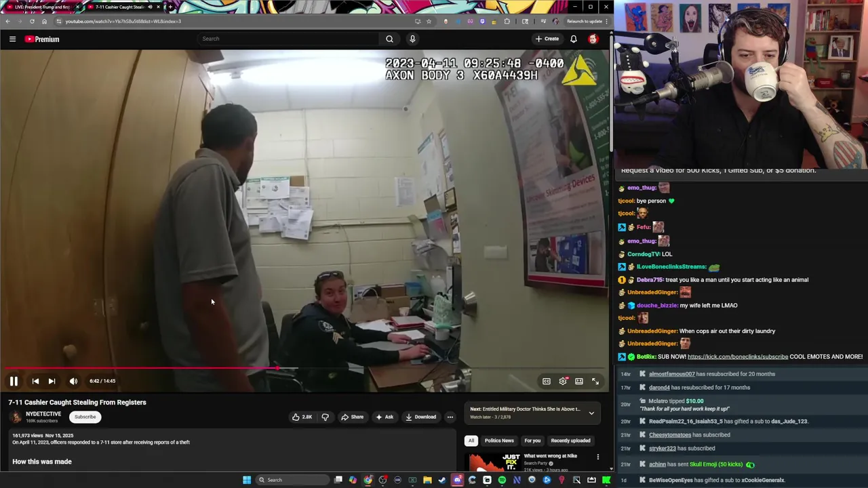Switch video to full screen

click(595, 381)
